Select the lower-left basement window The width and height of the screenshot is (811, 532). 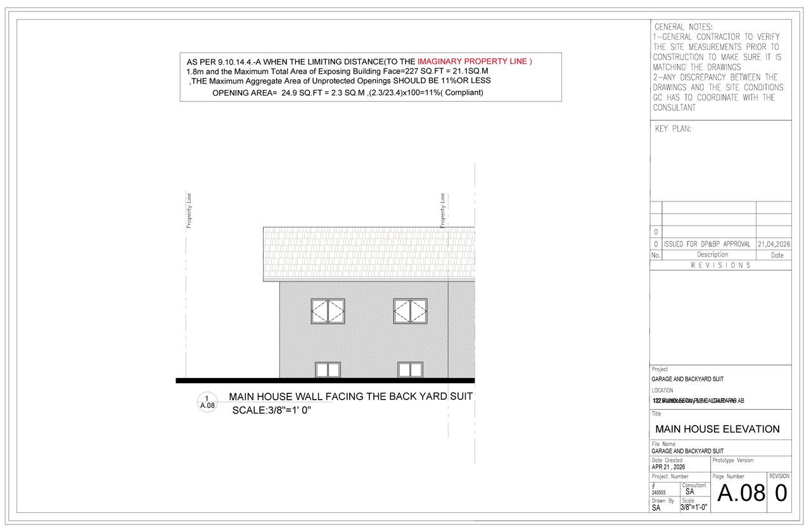coord(328,370)
